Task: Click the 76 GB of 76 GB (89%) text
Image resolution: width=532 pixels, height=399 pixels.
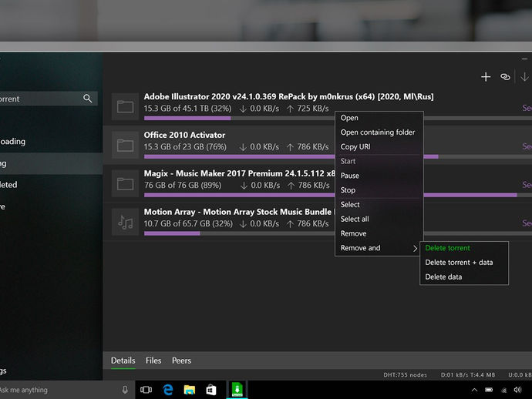Action: [x=183, y=186]
